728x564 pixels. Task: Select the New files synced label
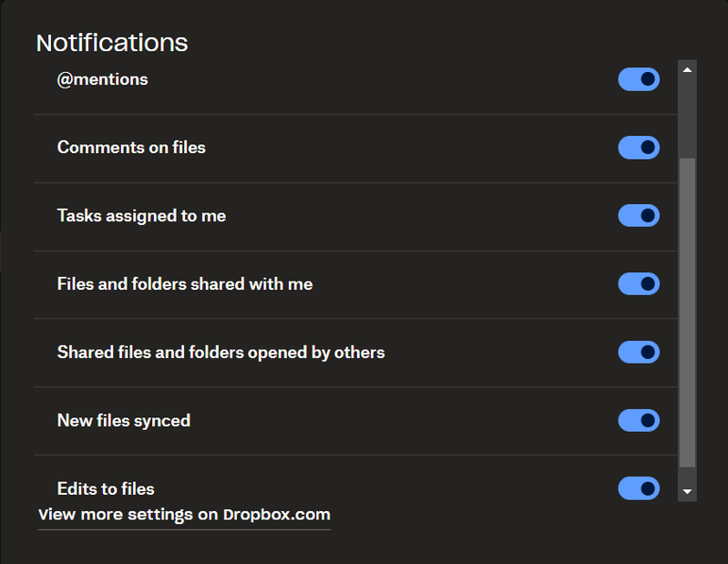click(124, 420)
